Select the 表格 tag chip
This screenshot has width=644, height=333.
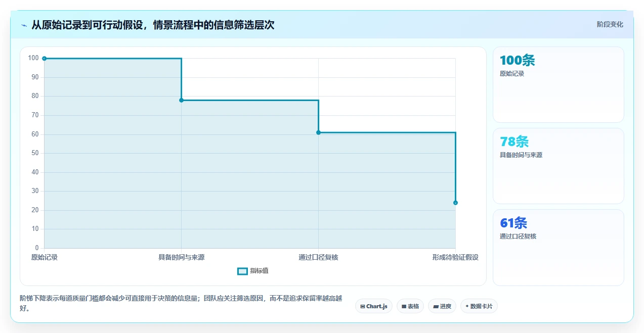point(410,306)
